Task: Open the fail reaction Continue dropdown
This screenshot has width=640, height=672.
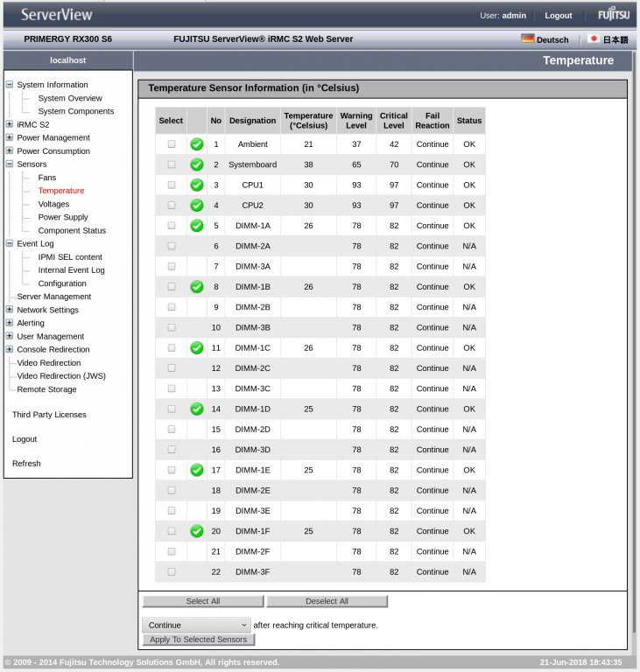Action: [197, 625]
